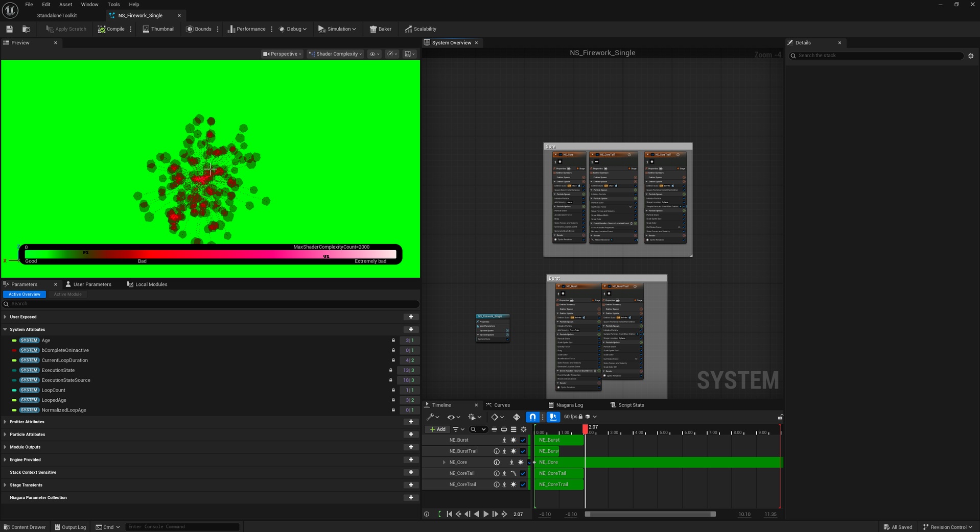
Task: Toggle timeline snapping magnet
Action: point(532,417)
